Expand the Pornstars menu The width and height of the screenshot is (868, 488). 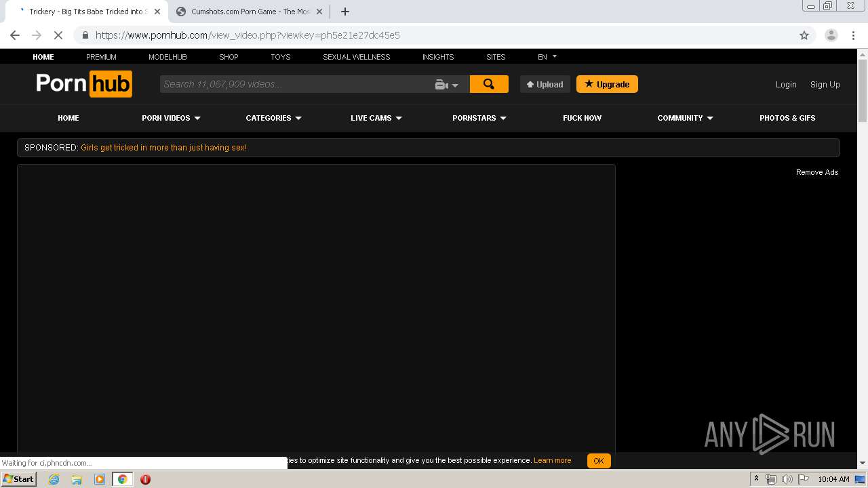pos(479,118)
